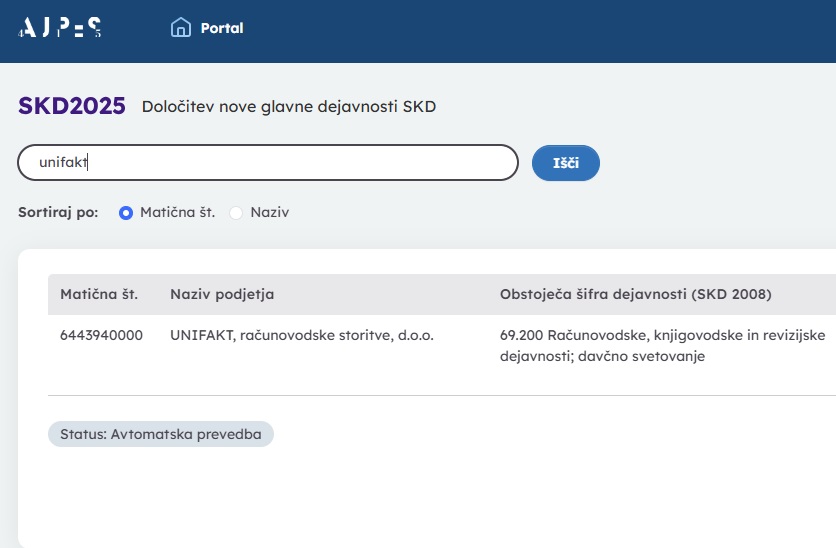The image size is (836, 548).
Task: Click the Matična št. column header
Action: tap(99, 294)
